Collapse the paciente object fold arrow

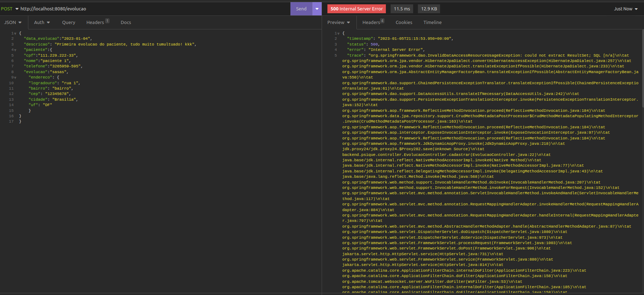coord(15,50)
